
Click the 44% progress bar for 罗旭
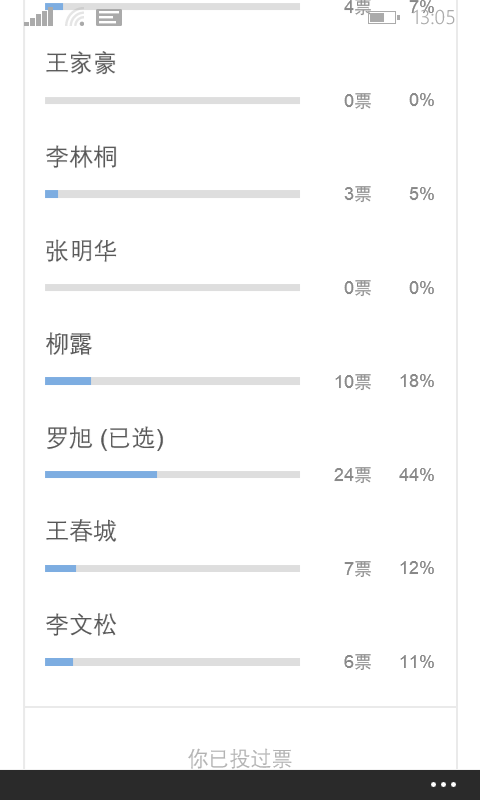(x=172, y=474)
